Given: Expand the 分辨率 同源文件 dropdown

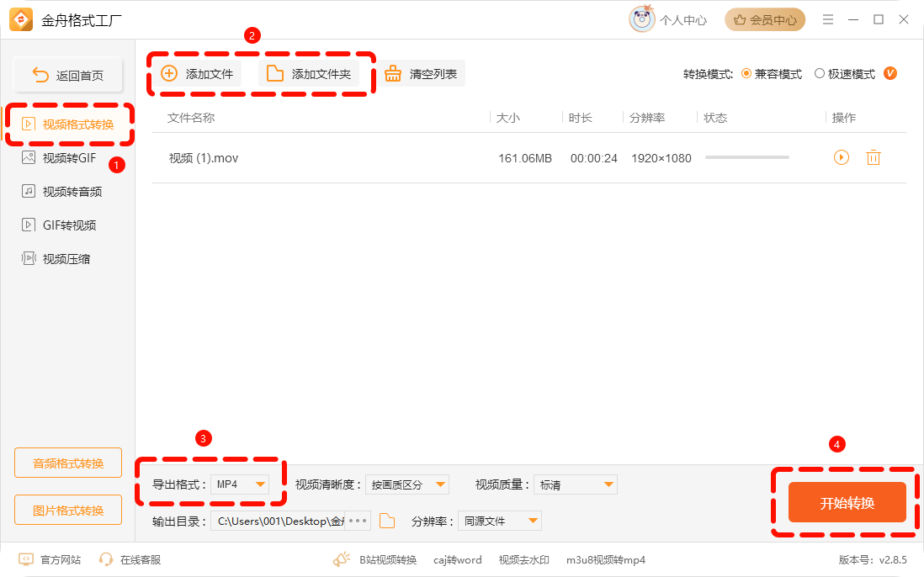Looking at the screenshot, I should pos(500,521).
